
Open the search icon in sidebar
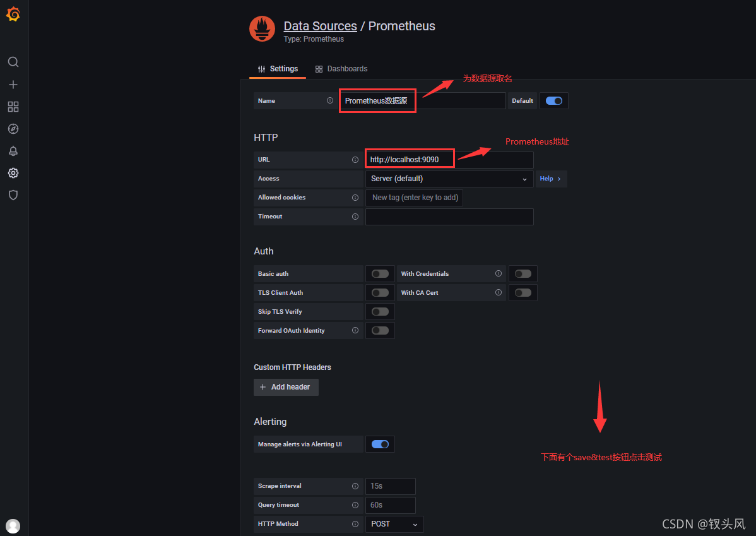coord(13,62)
